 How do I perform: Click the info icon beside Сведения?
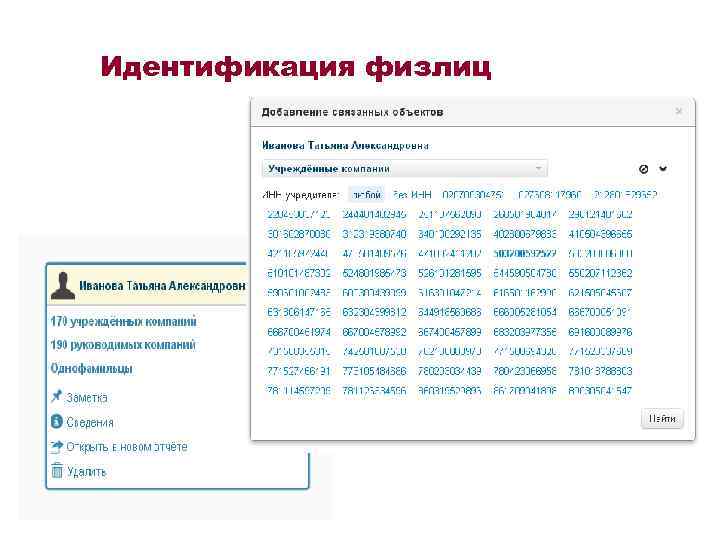point(56,421)
